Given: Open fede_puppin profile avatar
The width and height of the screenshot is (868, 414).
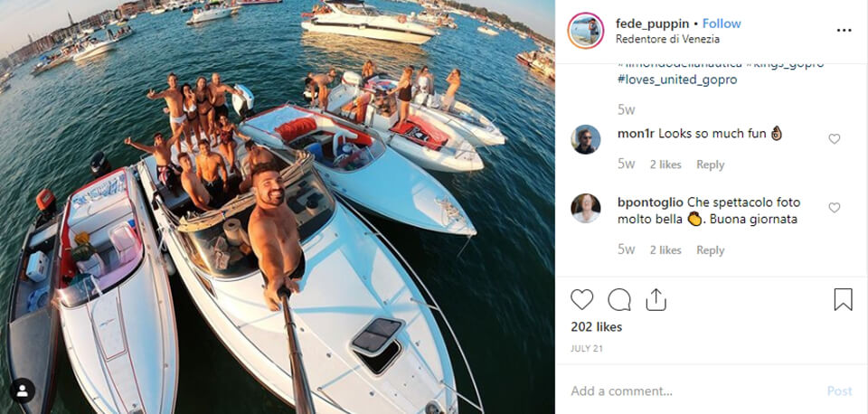Looking at the screenshot, I should [586, 31].
